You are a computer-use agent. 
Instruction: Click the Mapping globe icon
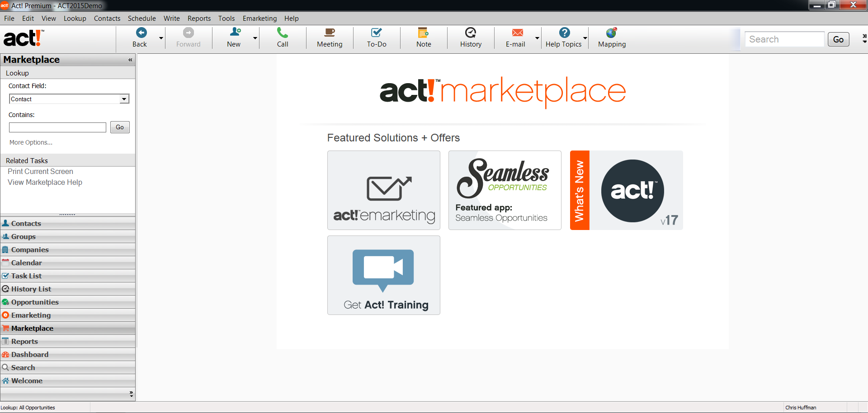point(612,33)
